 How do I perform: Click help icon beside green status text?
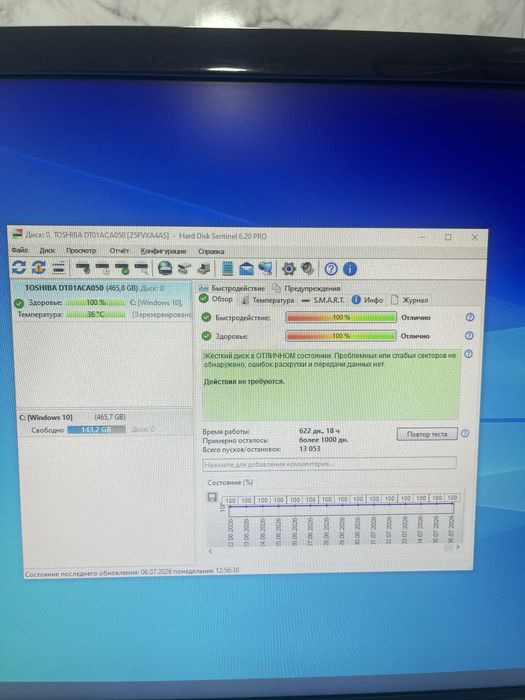pos(468,354)
